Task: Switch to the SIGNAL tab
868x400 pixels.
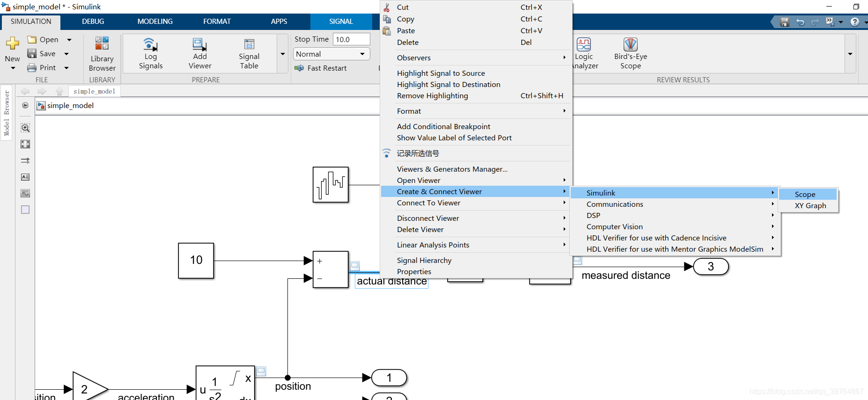Action: (x=341, y=22)
